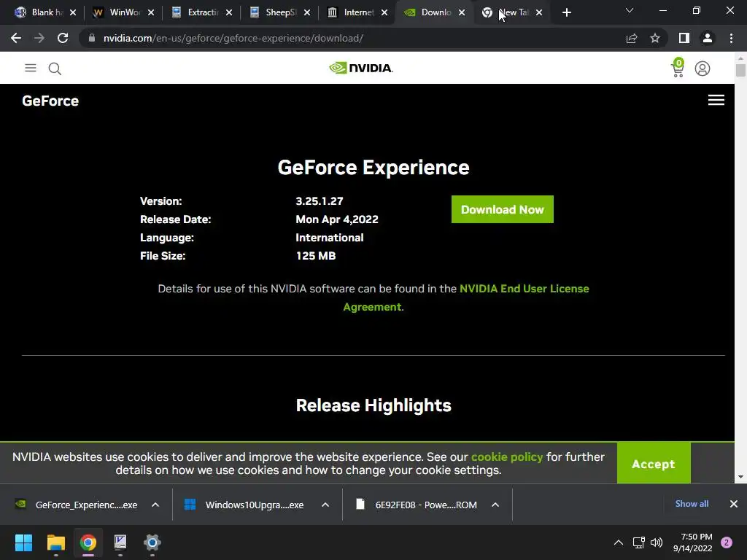Image resolution: width=747 pixels, height=560 pixels.
Task: Click the GeForce heading link
Action: coord(50,101)
